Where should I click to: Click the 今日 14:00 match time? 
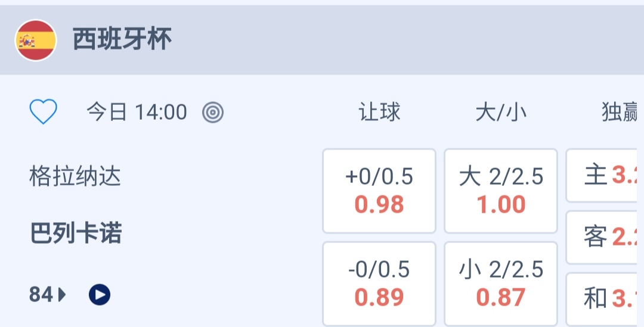137,112
